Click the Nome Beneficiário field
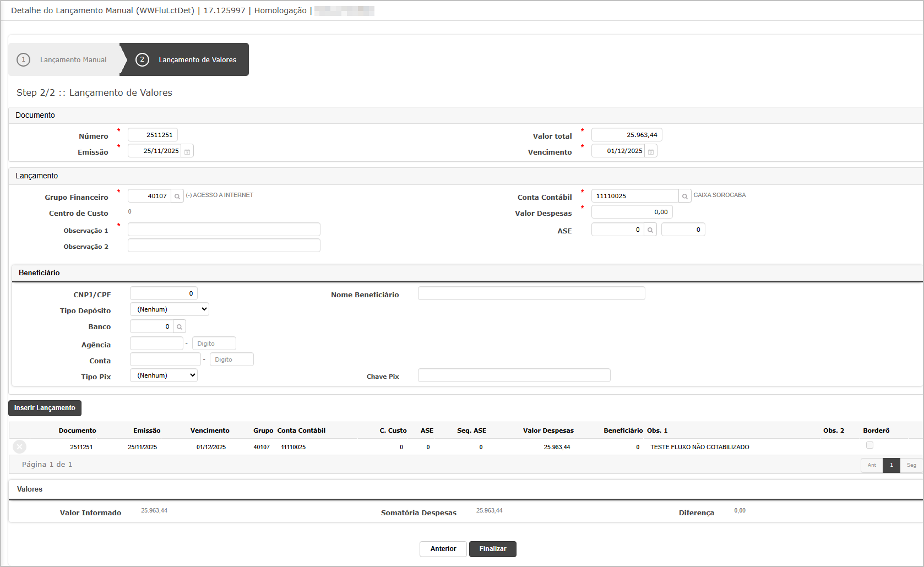Image resolution: width=924 pixels, height=567 pixels. 531,293
